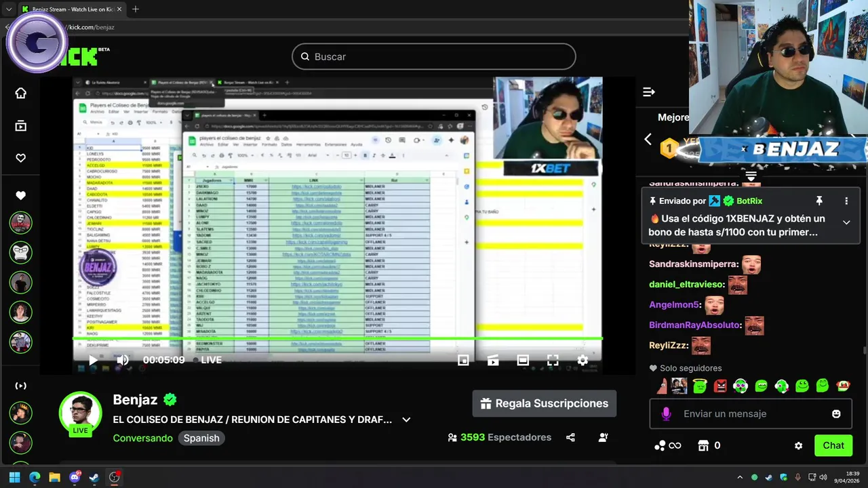The image size is (868, 488).
Task: Open Microsoft Edge from taskbar
Action: tap(35, 477)
